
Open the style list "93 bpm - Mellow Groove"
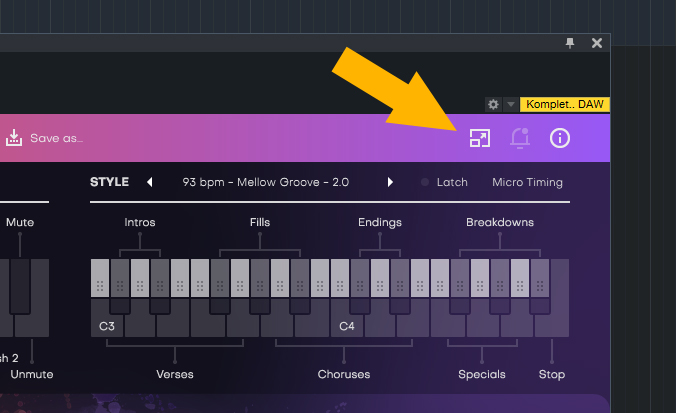[x=265, y=182]
